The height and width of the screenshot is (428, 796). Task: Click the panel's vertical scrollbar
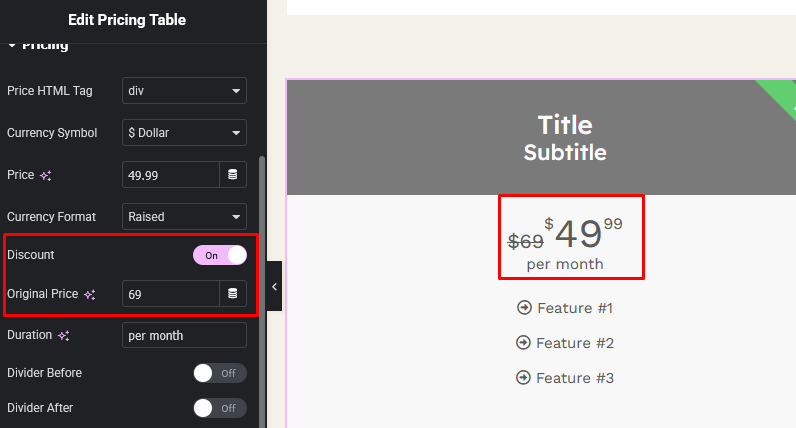tap(262, 291)
